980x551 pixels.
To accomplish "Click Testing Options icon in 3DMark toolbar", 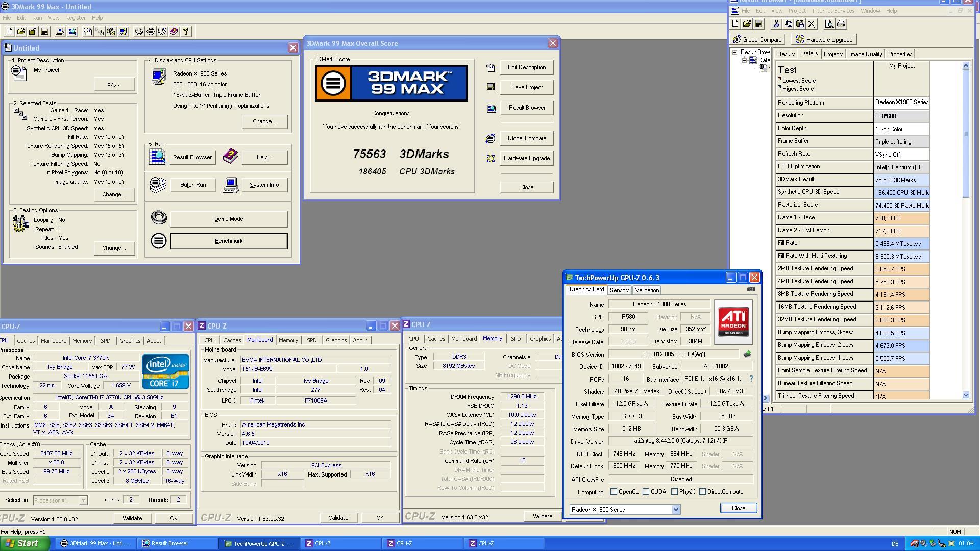I will [x=111, y=32].
